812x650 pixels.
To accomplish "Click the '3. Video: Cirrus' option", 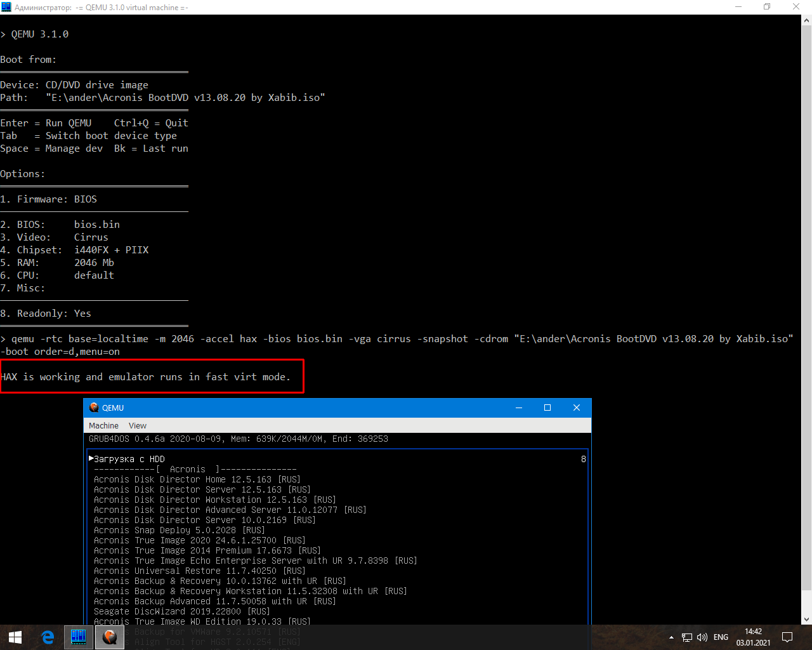I will (55, 237).
